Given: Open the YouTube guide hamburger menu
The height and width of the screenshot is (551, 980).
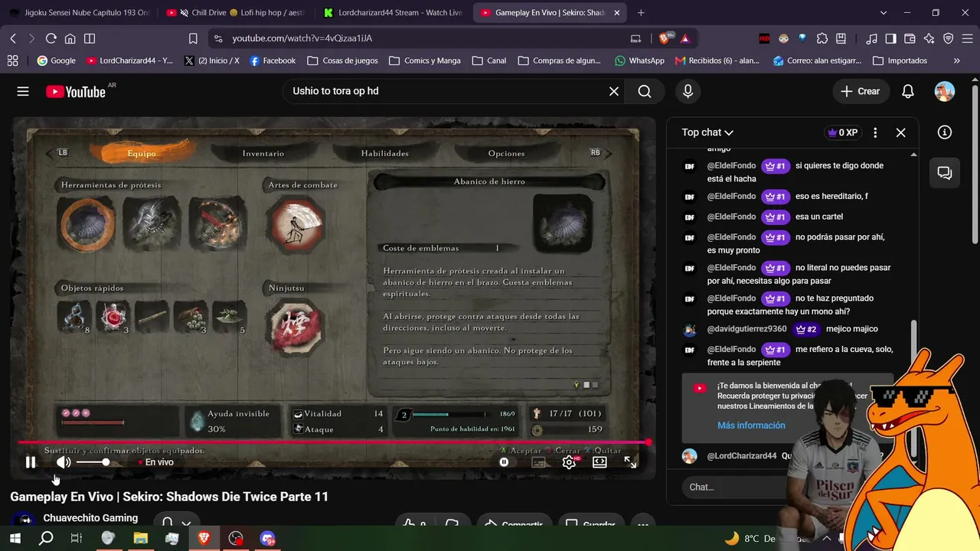Looking at the screenshot, I should [x=23, y=91].
